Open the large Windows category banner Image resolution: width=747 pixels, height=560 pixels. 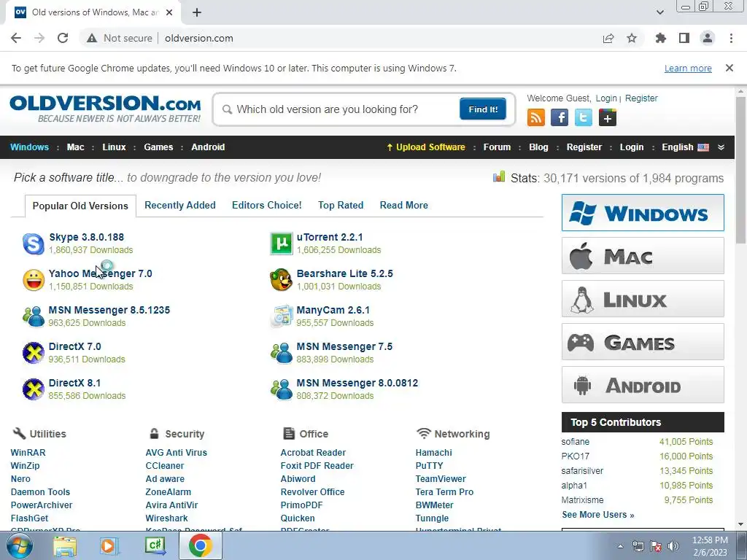click(x=643, y=212)
